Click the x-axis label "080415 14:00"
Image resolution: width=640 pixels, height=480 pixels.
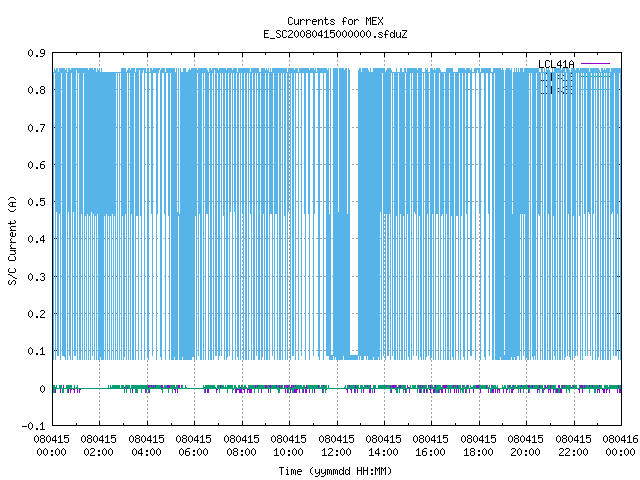tap(383, 446)
